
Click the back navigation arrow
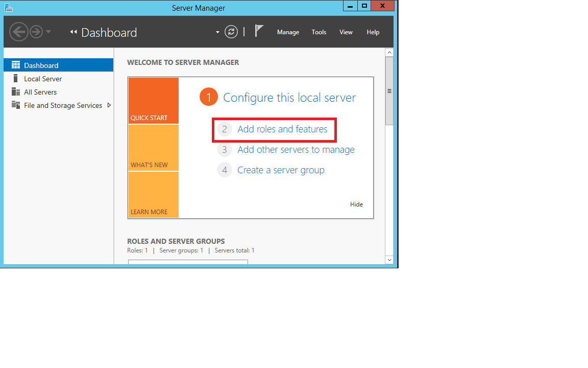click(x=19, y=32)
